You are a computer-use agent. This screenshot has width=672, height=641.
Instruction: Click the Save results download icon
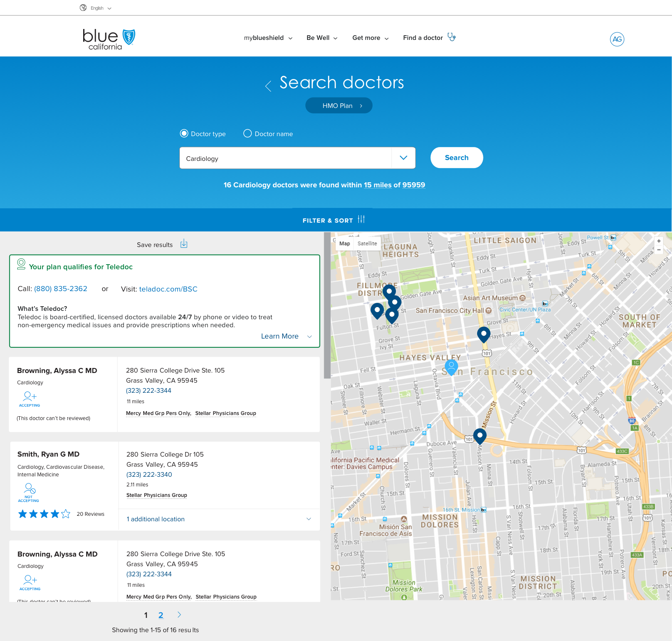tap(184, 244)
